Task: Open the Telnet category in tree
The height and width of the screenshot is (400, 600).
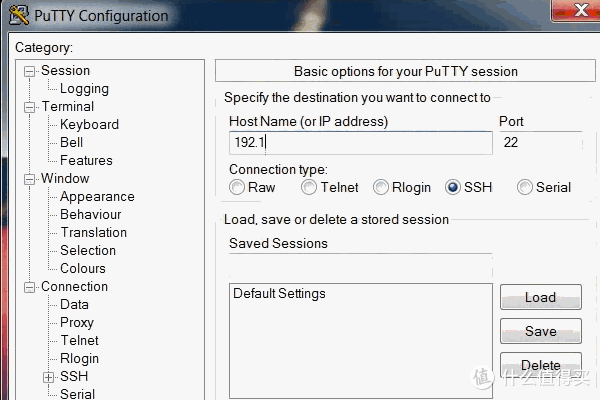Action: point(80,340)
